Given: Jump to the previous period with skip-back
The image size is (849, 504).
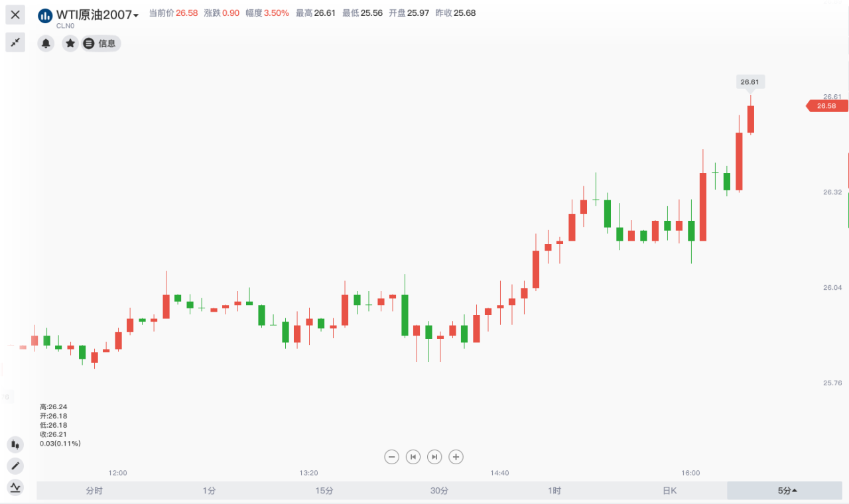Looking at the screenshot, I should (x=413, y=456).
